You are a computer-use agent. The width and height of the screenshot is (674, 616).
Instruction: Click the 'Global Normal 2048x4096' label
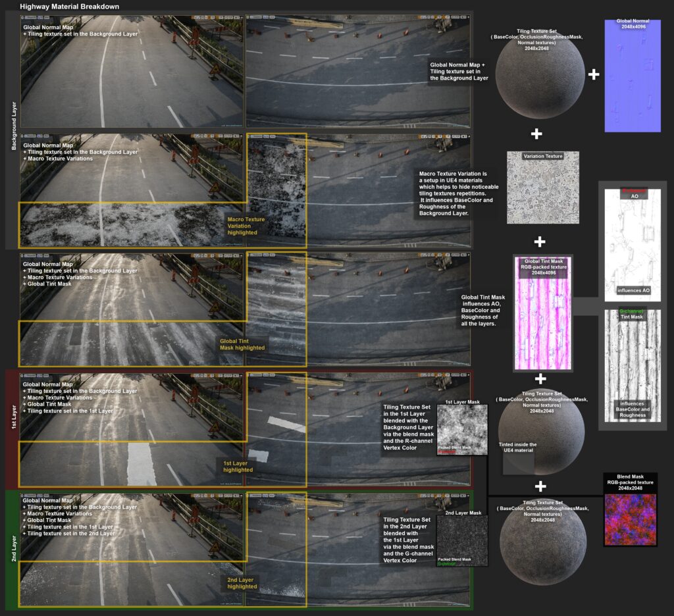(633, 24)
